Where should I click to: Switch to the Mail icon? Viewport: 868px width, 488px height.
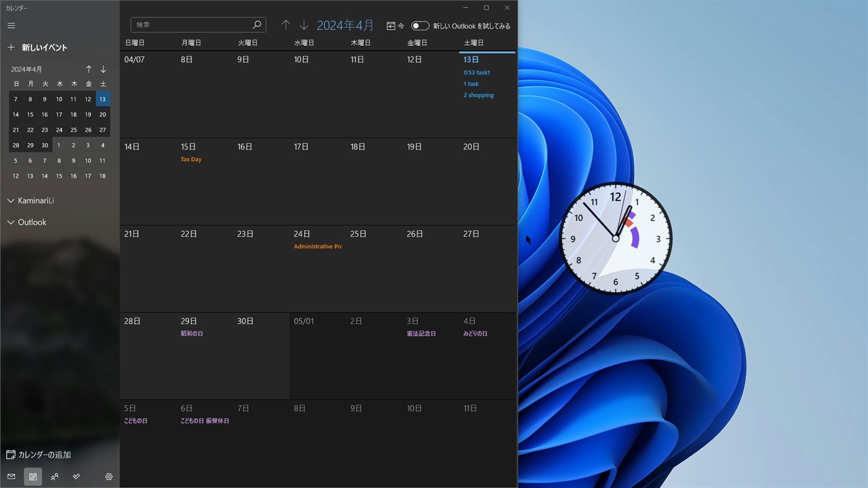pos(11,476)
